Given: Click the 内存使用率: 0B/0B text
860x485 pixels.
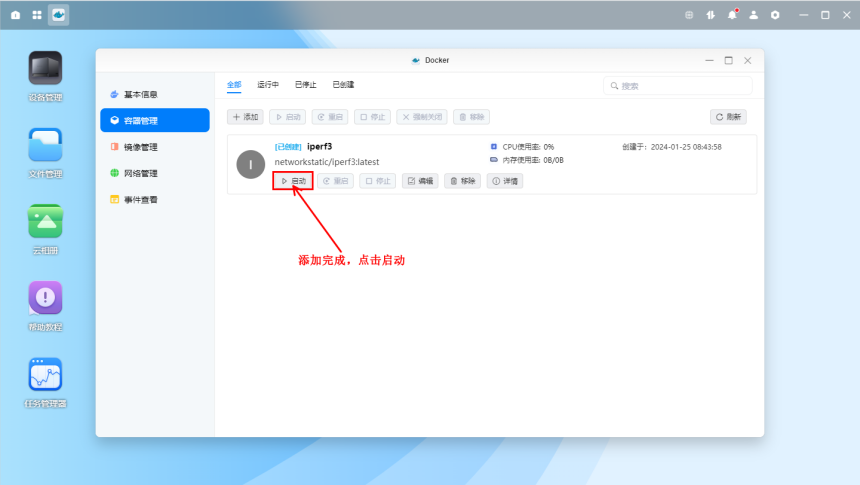Looking at the screenshot, I should click(x=533, y=160).
